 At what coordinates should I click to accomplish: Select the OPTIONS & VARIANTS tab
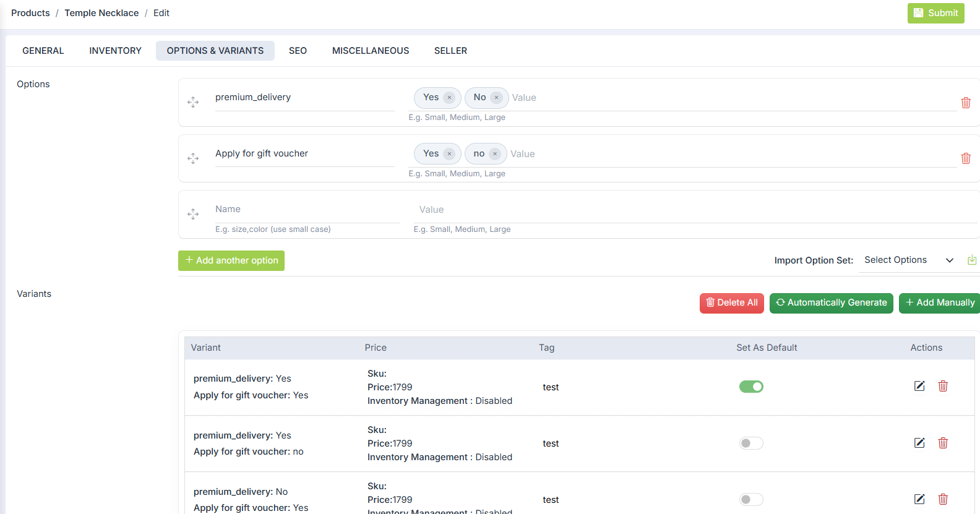tap(215, 51)
